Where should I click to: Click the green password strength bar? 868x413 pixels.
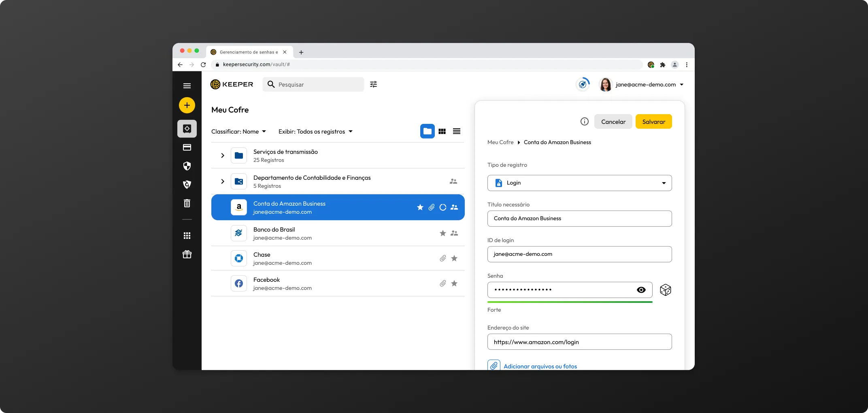[570, 302]
